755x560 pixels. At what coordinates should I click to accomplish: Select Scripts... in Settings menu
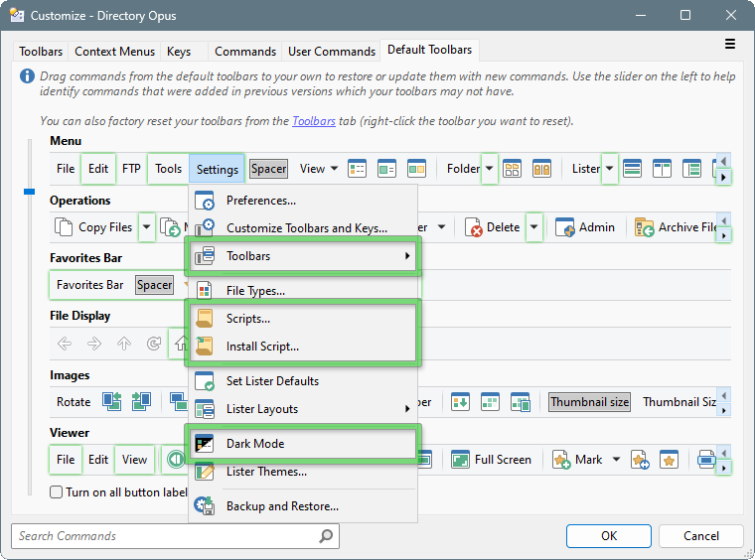[303, 319]
